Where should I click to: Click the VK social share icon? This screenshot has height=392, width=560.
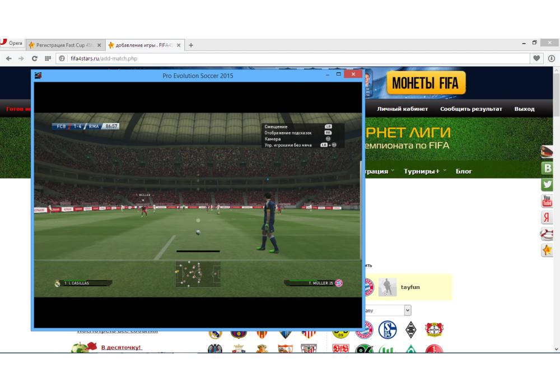[x=547, y=168]
